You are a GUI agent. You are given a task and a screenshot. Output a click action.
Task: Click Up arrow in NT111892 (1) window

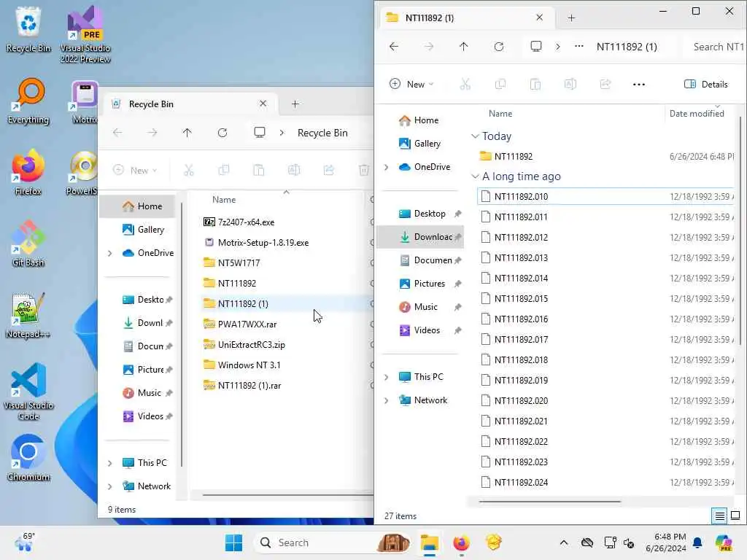point(463,47)
